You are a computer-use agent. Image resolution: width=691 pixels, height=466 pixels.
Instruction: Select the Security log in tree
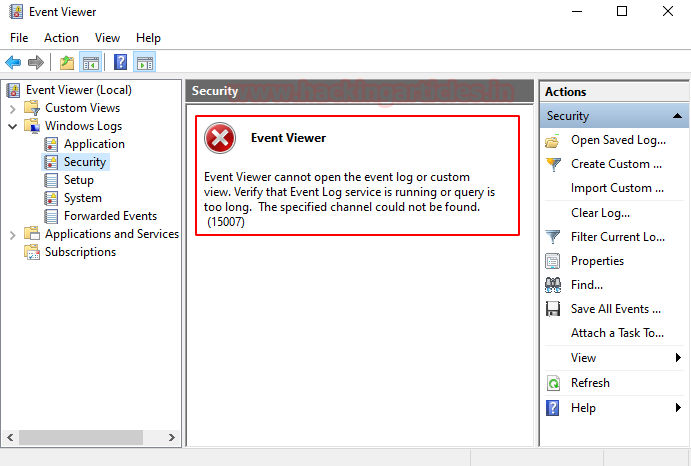point(85,162)
